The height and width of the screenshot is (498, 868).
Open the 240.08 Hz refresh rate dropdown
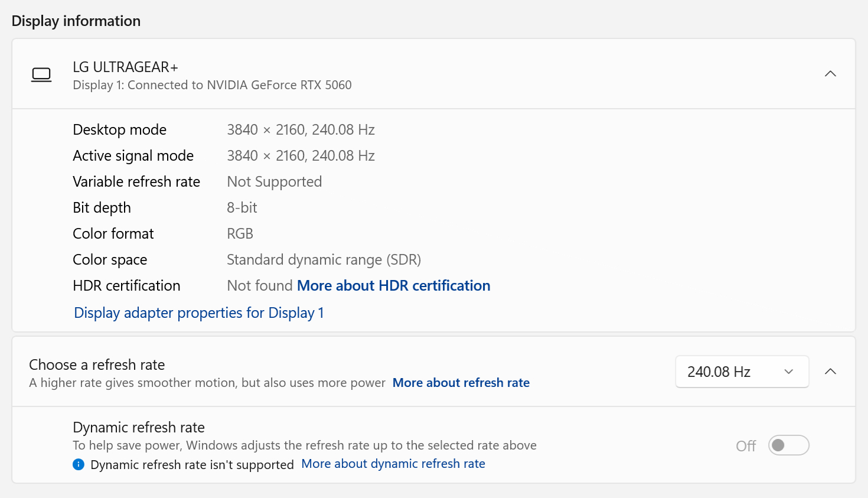(x=742, y=372)
